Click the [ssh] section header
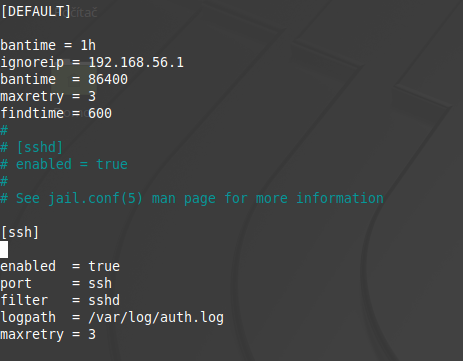 click(x=20, y=232)
